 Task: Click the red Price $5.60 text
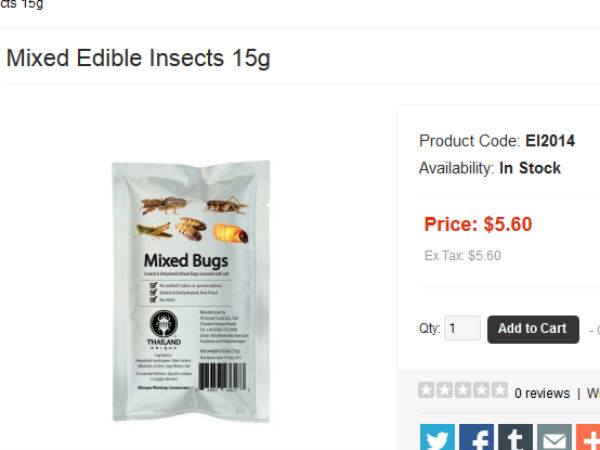click(x=478, y=224)
